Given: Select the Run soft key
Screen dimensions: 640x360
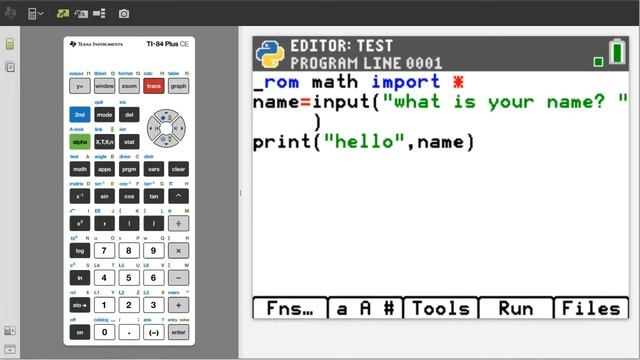Looking at the screenshot, I should (x=516, y=308).
